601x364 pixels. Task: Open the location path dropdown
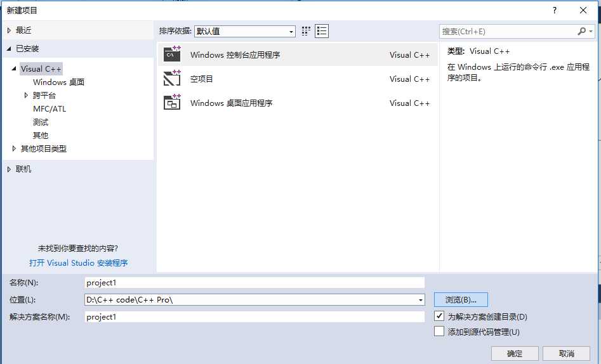[x=421, y=300]
